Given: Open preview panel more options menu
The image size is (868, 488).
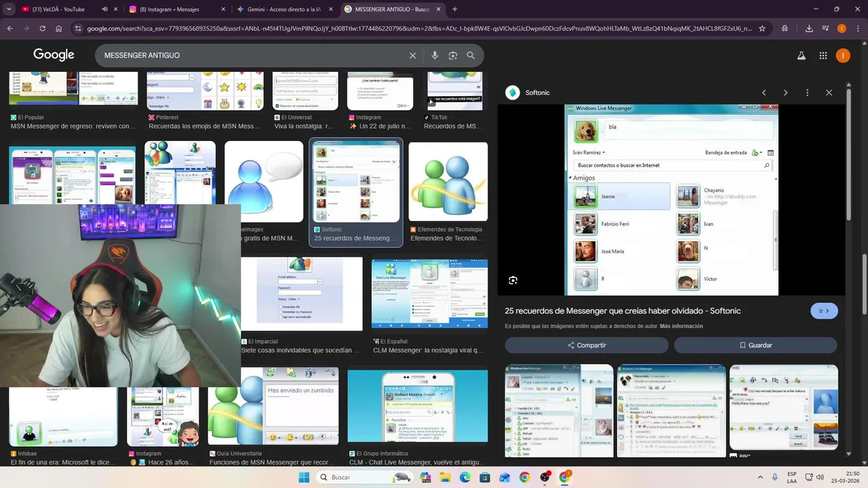Looking at the screenshot, I should (807, 93).
